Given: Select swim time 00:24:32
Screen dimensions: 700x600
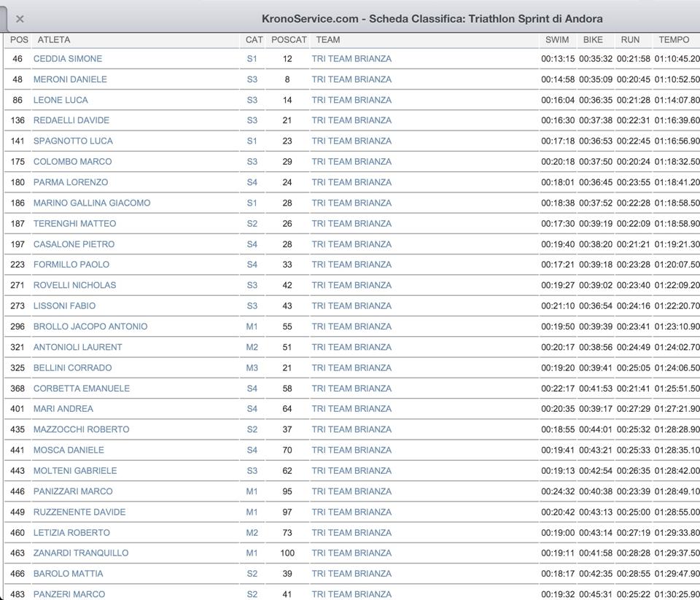Looking at the screenshot, I should pyautogui.click(x=558, y=491).
